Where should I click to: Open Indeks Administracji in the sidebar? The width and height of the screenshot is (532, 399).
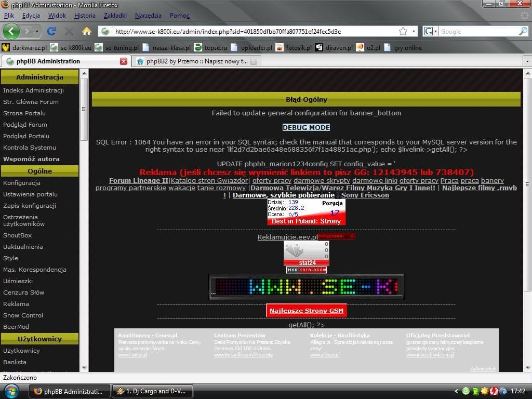(33, 90)
